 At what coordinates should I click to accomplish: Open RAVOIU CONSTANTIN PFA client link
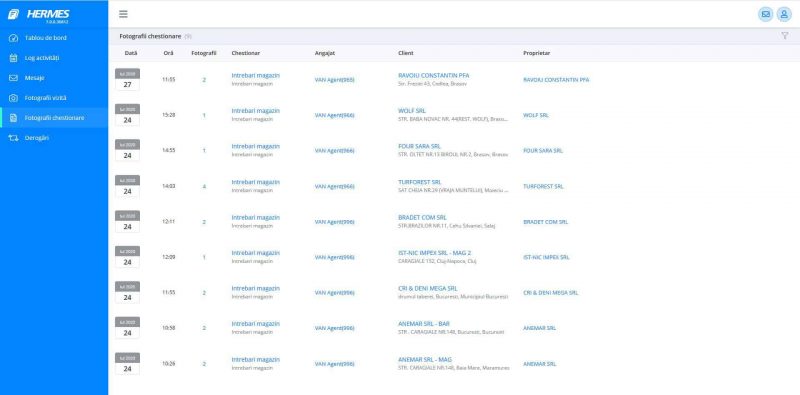click(x=434, y=76)
